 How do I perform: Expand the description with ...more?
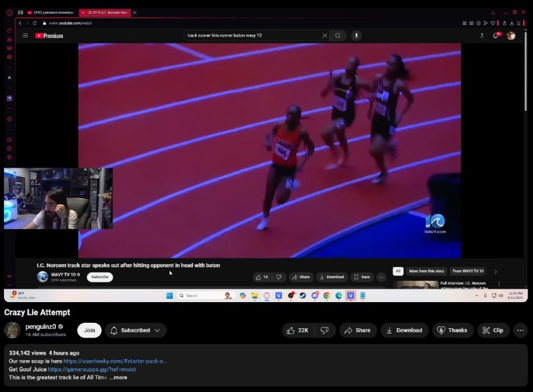118,377
